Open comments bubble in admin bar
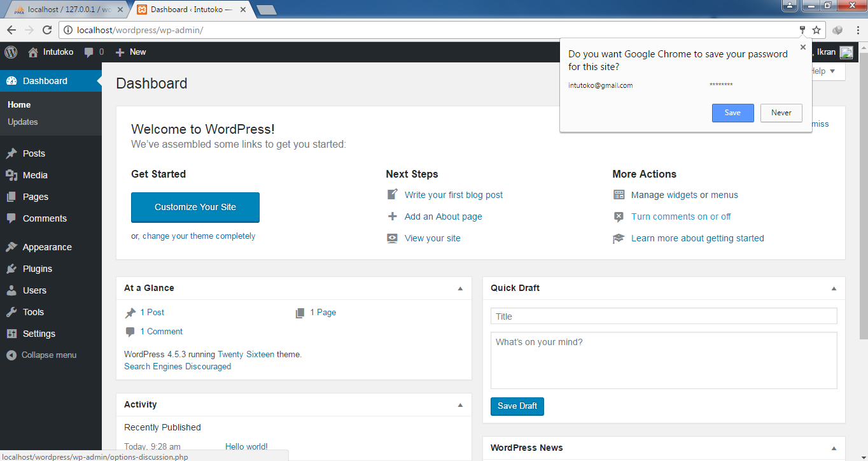The image size is (868, 461). [x=89, y=52]
